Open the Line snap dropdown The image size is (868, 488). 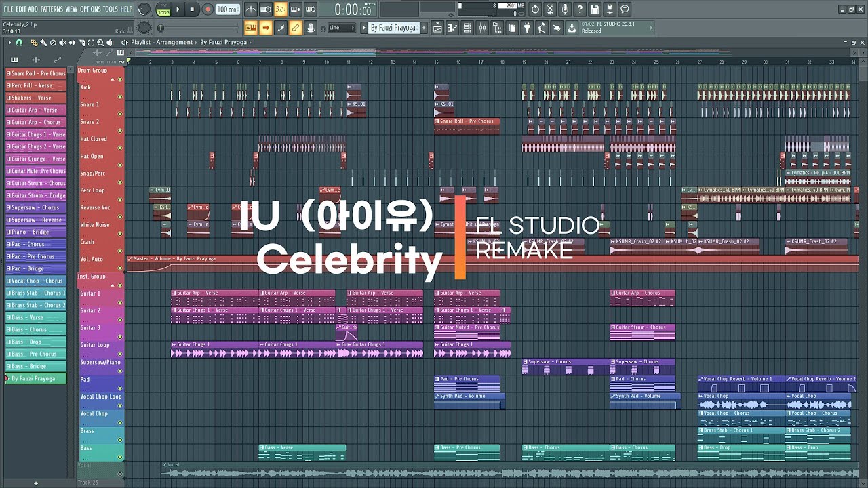tap(341, 28)
